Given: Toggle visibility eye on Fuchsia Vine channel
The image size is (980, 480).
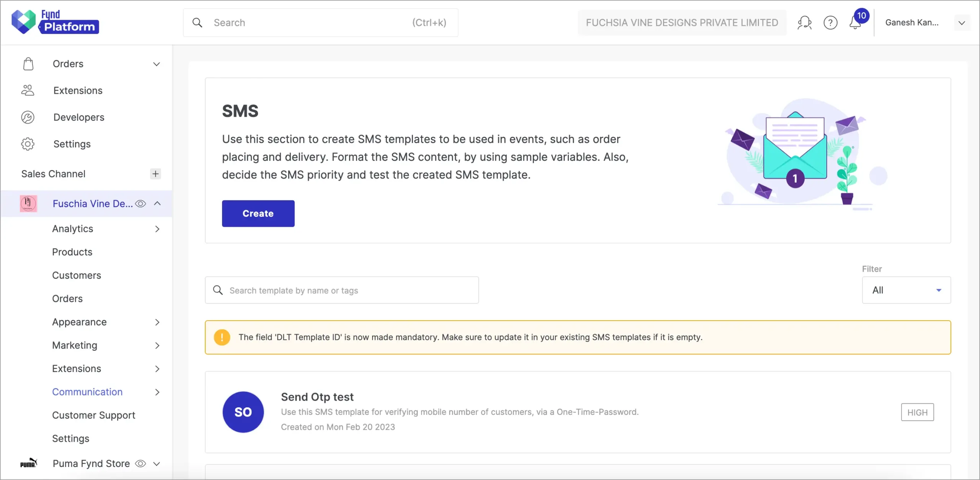Looking at the screenshot, I should (x=141, y=203).
